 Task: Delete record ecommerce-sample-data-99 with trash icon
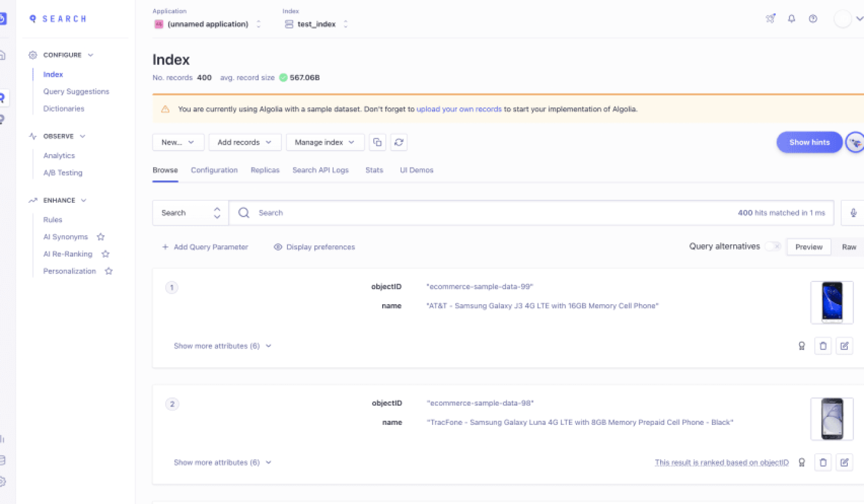[823, 346]
